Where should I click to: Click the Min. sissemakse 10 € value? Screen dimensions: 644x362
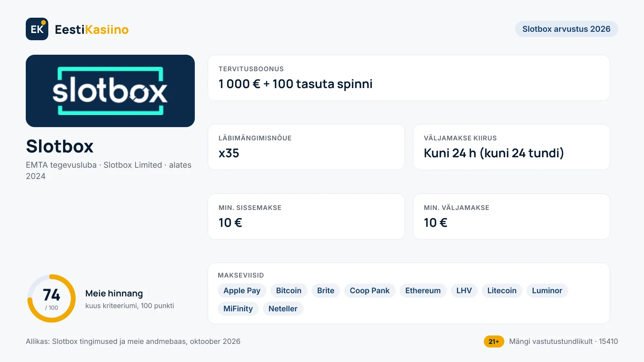(230, 223)
